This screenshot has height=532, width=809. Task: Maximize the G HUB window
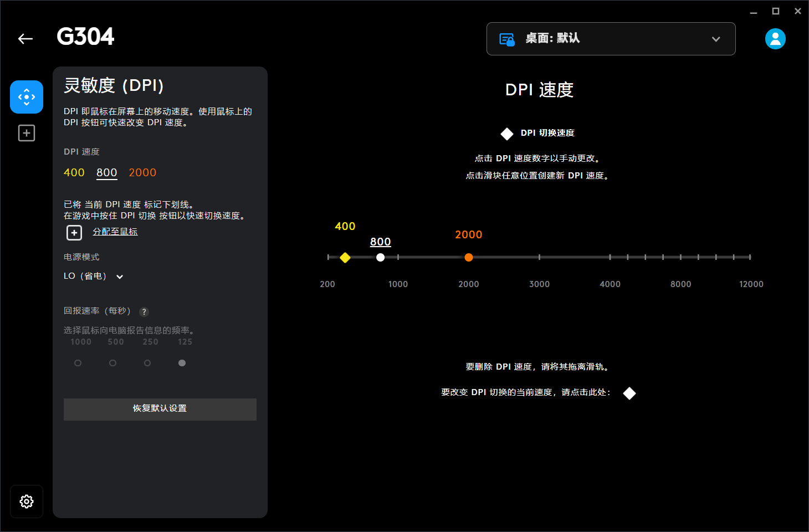pyautogui.click(x=776, y=11)
